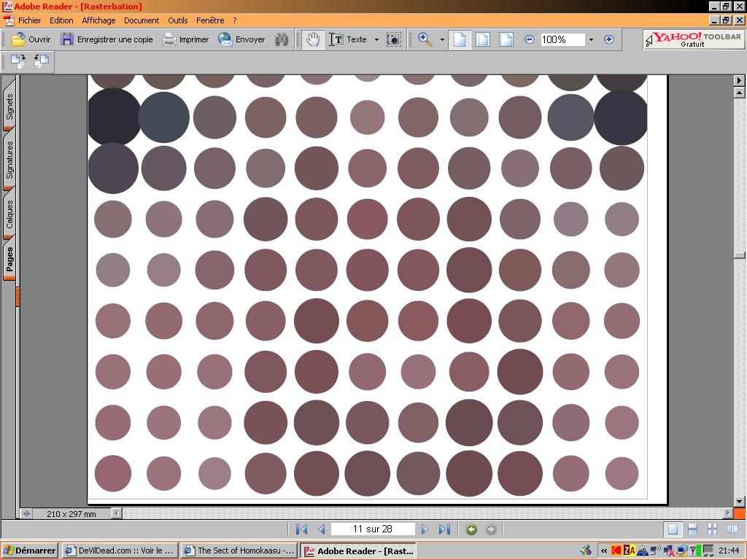Image resolution: width=747 pixels, height=560 pixels.
Task: Click the Ouvrir (open file) button
Action: click(x=31, y=39)
